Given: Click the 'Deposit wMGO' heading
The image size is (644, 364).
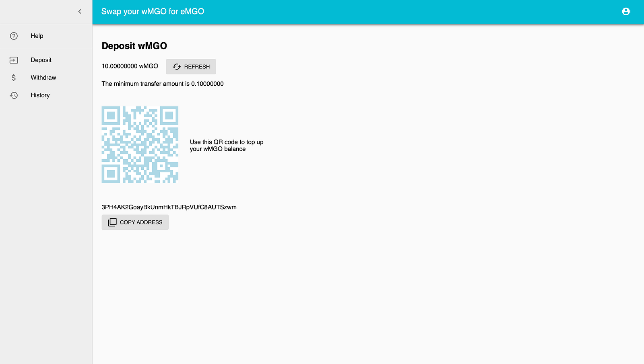Looking at the screenshot, I should 134,46.
